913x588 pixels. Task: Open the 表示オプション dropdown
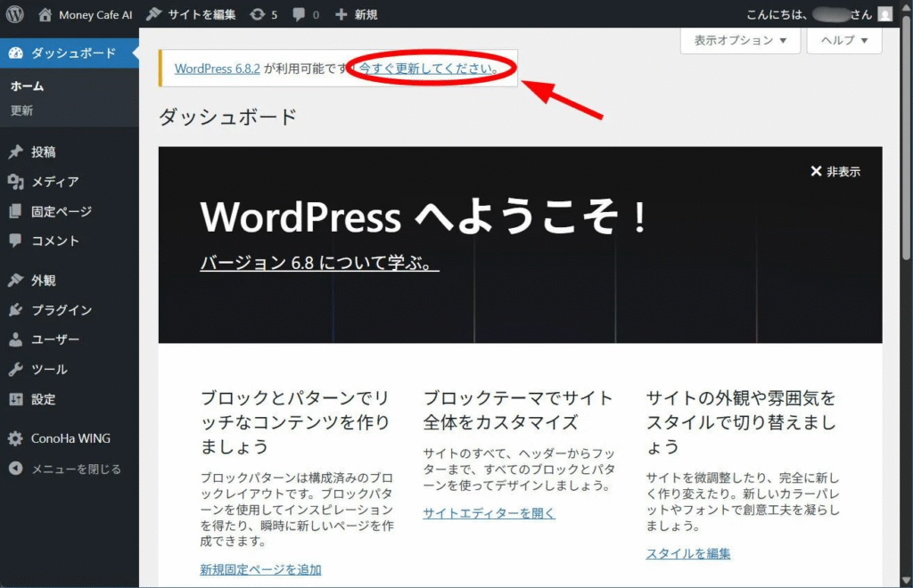pyautogui.click(x=740, y=40)
